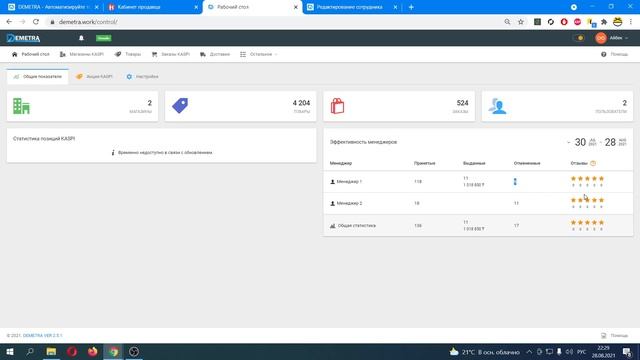Click the Менеджер column header
Image resolution: width=640 pixels, height=360 pixels.
point(341,163)
